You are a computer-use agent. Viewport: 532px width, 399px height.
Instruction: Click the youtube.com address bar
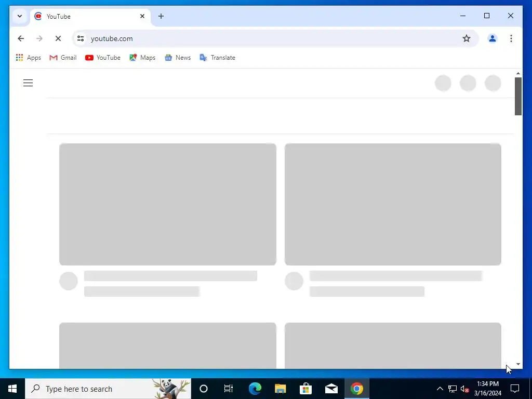[x=274, y=38]
